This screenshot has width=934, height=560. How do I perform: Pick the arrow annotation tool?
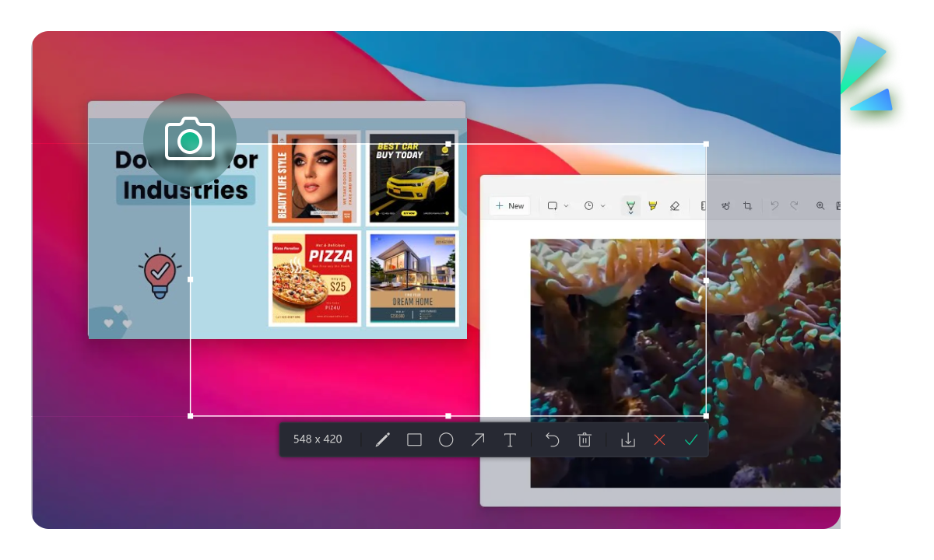point(478,439)
